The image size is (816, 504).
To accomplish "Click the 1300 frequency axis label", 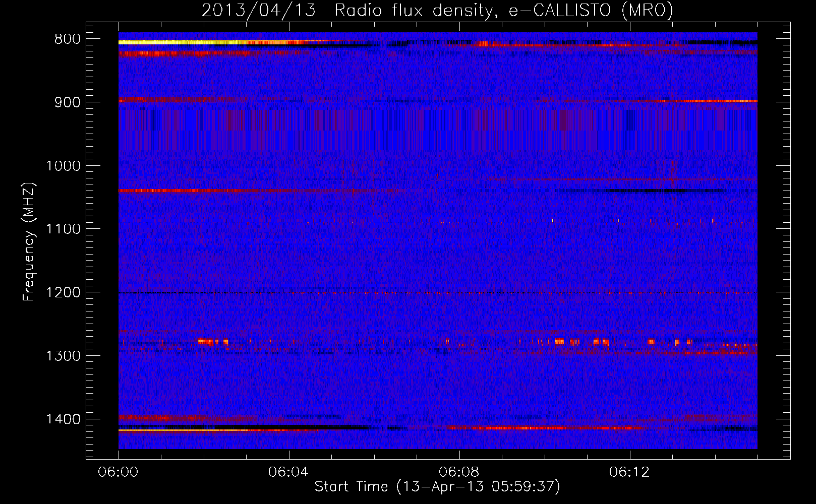I will [63, 356].
